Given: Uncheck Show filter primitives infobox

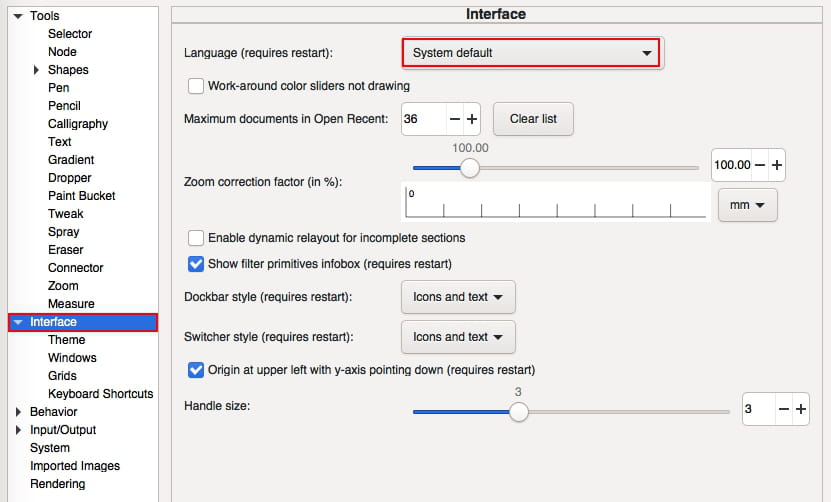Looking at the screenshot, I should click(x=196, y=264).
